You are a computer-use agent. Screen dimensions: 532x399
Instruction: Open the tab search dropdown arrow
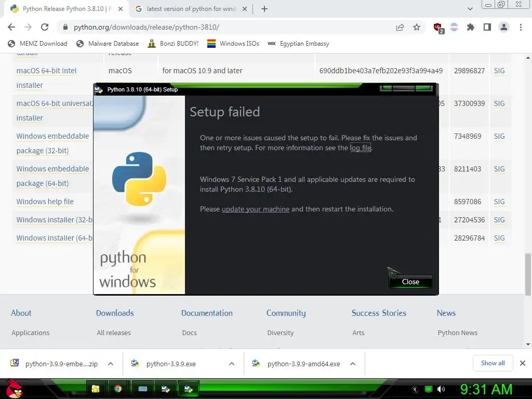tap(470, 9)
